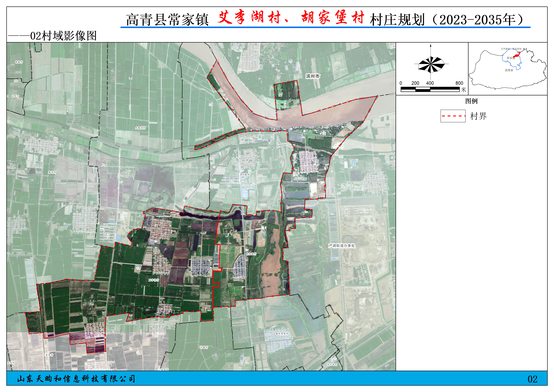Click the 刘春村 village label

pos(246,175)
